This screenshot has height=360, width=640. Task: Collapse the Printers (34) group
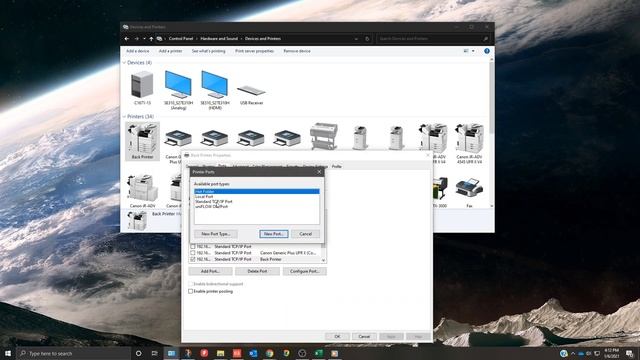[124, 117]
